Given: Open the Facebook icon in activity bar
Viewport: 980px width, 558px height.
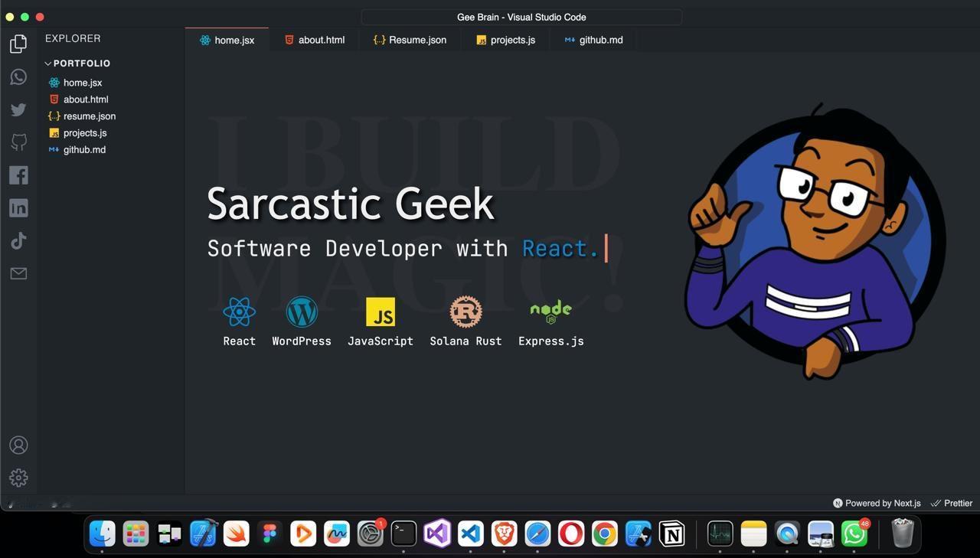Looking at the screenshot, I should click(18, 175).
